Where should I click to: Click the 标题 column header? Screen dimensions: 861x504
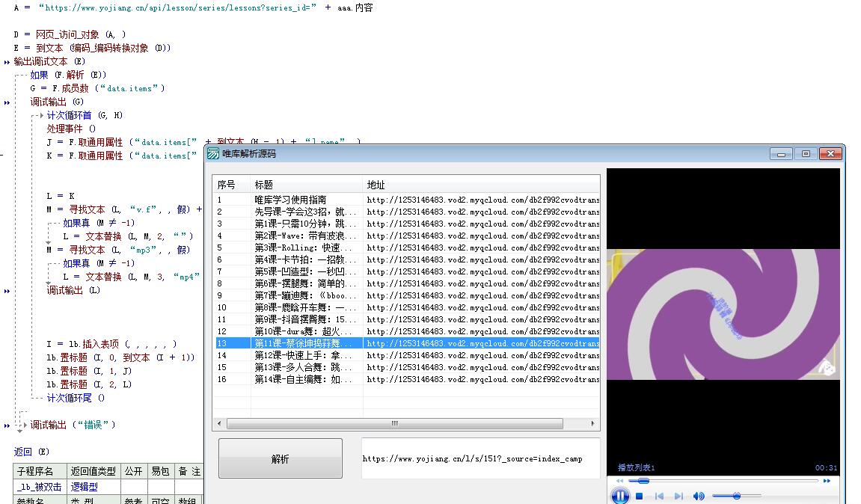coord(307,185)
